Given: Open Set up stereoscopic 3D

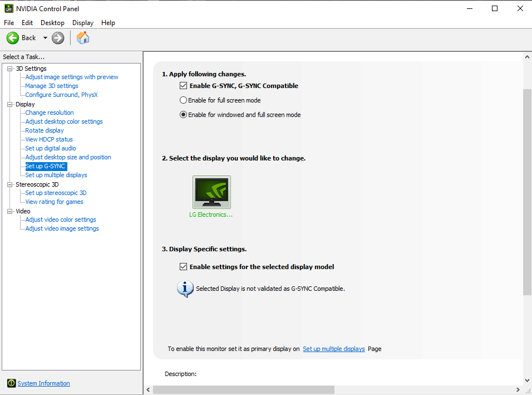Looking at the screenshot, I should pyautogui.click(x=56, y=193).
